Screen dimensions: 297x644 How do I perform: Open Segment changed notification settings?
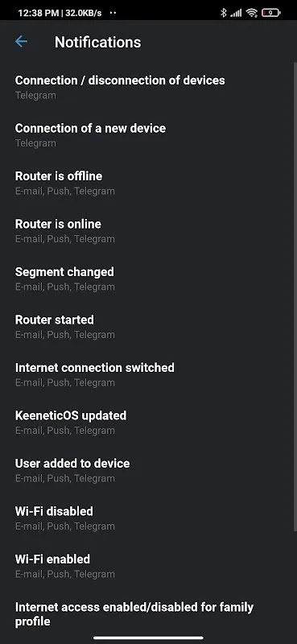point(148,279)
